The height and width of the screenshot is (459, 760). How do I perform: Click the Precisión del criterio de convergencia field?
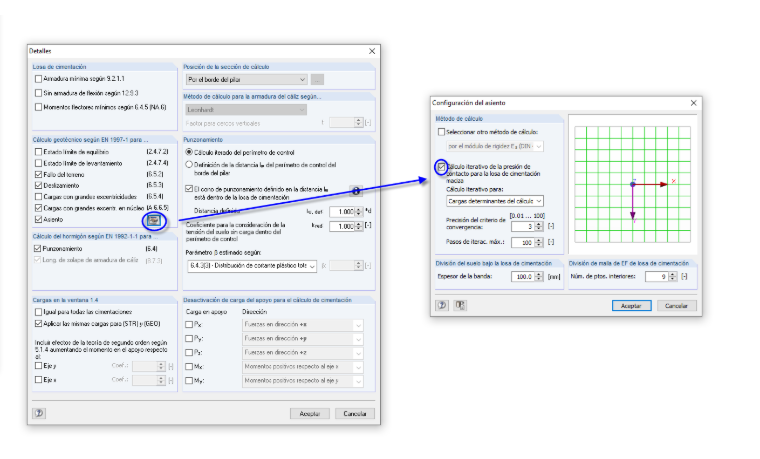point(523,226)
